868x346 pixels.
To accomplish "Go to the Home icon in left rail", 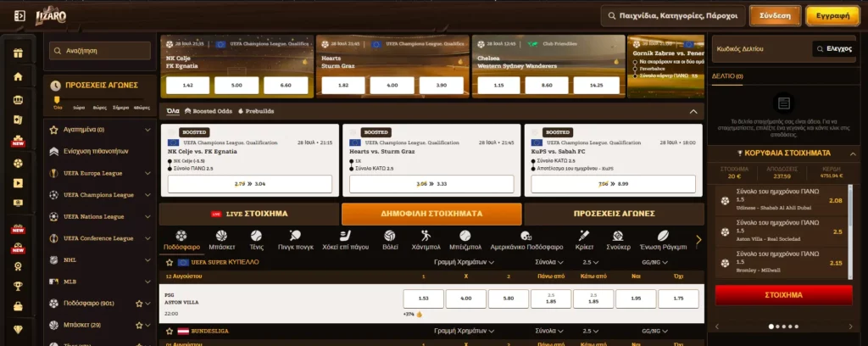I will (x=19, y=76).
